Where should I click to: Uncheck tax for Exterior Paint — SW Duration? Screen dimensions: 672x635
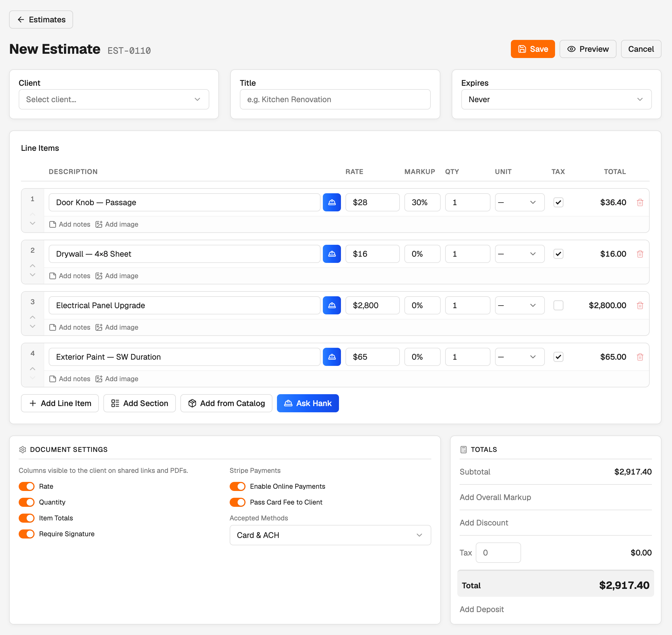click(x=558, y=357)
